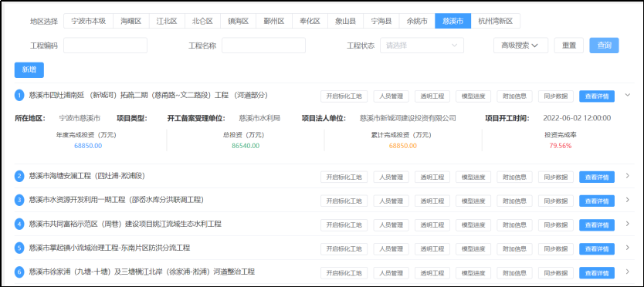Click 模型进度 for project 3 水资源开发
Viewport: 644px width, 287px height.
pyautogui.click(x=473, y=201)
